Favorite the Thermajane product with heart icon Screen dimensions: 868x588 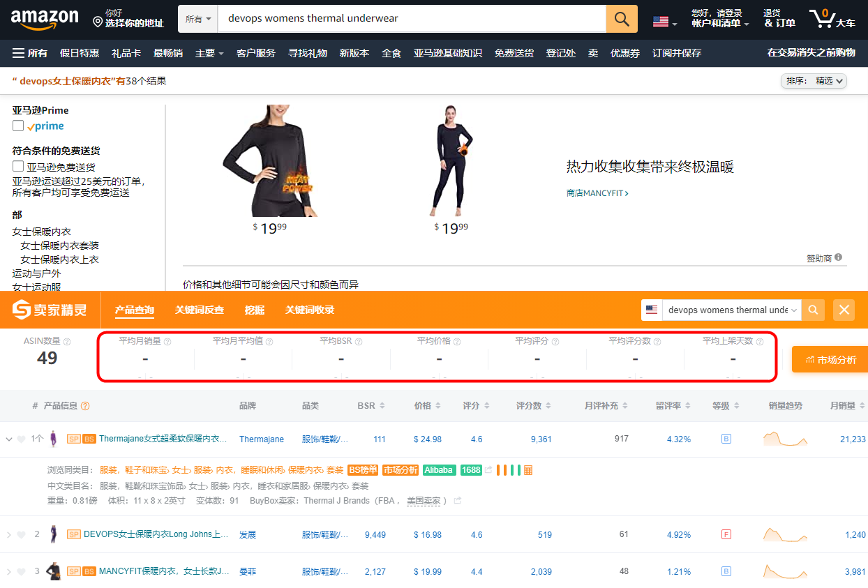pos(21,439)
